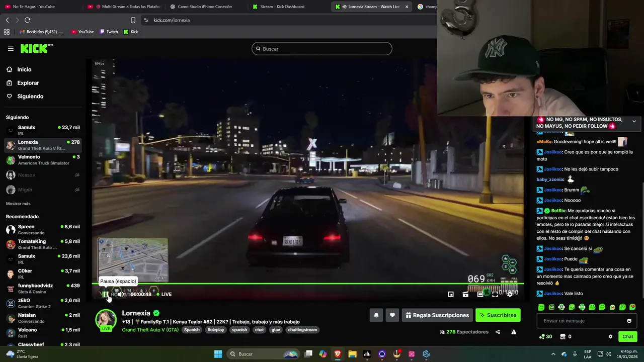Viewport: 644px width, 362px height.
Task: Open clip creation icon in player
Action: coord(465,294)
